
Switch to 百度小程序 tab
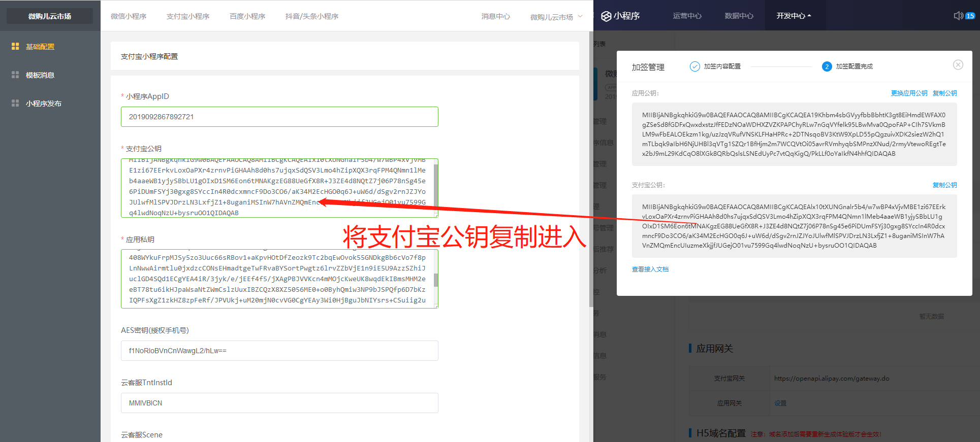pos(247,16)
